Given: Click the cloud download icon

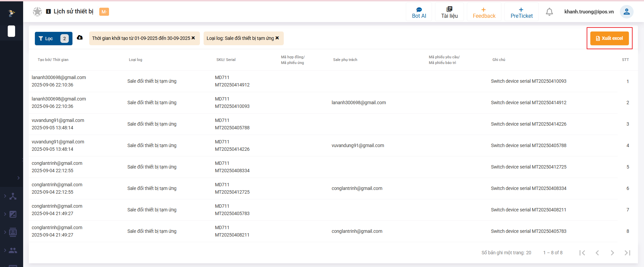Looking at the screenshot, I should coord(80,38).
